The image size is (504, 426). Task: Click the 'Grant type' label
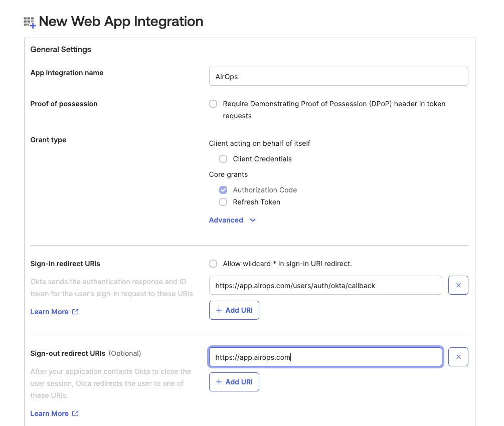point(48,140)
